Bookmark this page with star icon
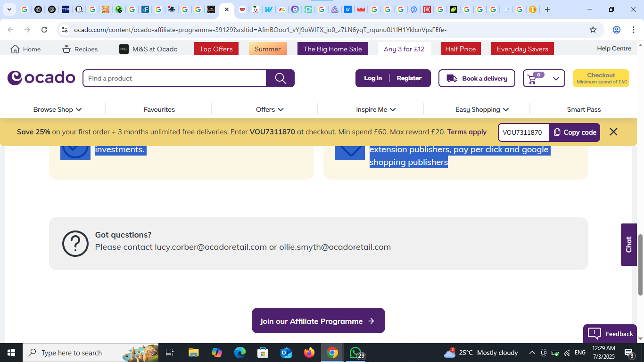 pos(593,30)
